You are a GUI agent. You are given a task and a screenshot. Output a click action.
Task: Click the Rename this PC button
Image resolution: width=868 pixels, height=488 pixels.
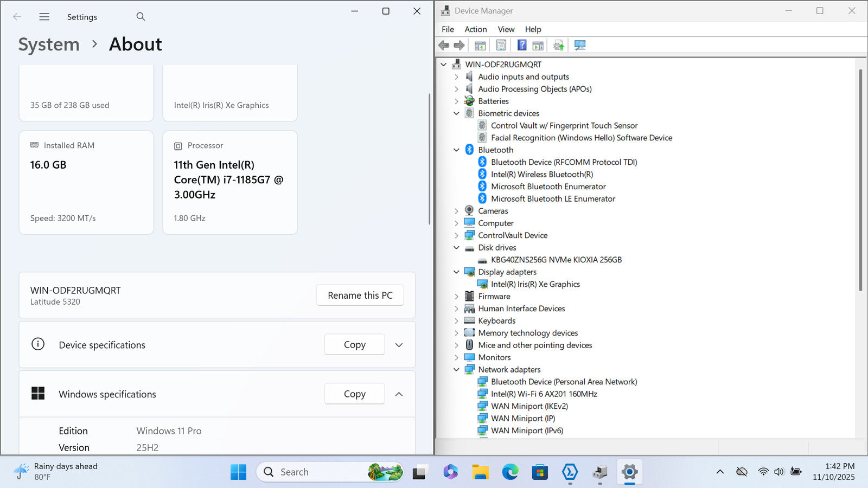coord(360,296)
